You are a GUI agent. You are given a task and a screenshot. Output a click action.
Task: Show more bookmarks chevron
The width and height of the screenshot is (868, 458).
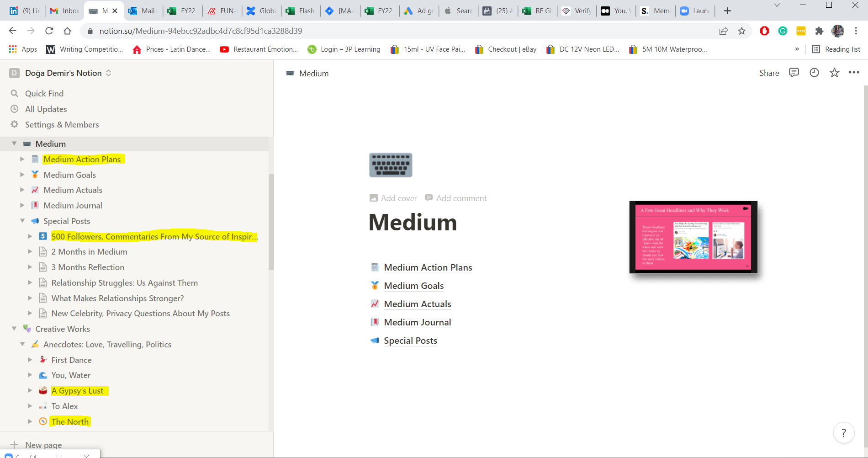797,49
